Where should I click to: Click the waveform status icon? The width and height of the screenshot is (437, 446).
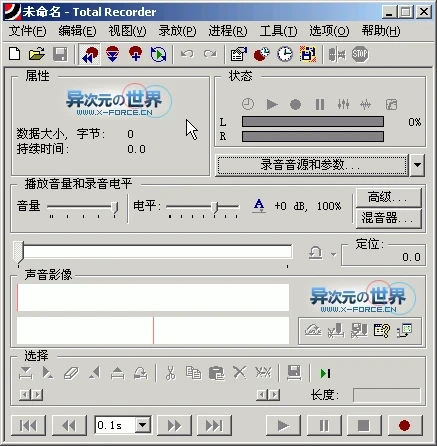[x=365, y=104]
